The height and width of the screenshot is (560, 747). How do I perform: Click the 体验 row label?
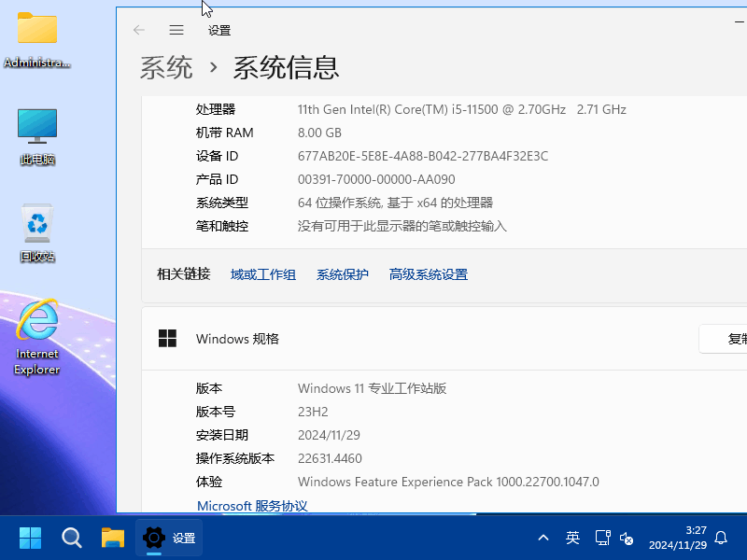[209, 482]
